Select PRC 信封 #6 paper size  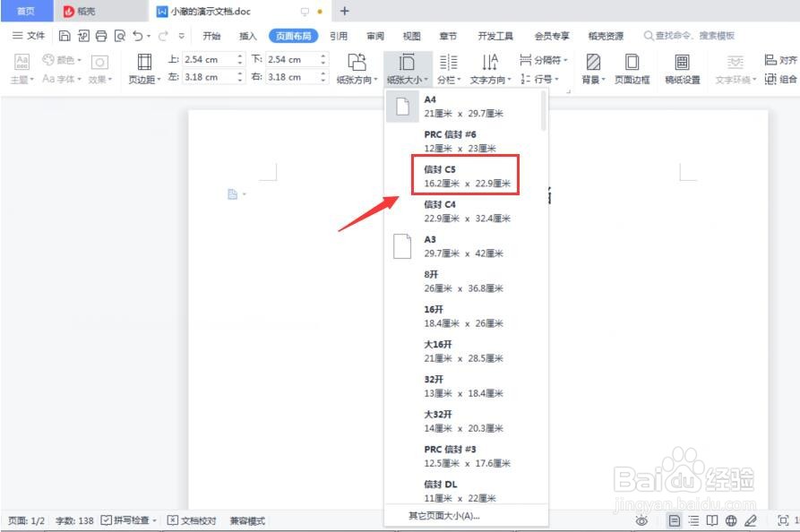463,142
